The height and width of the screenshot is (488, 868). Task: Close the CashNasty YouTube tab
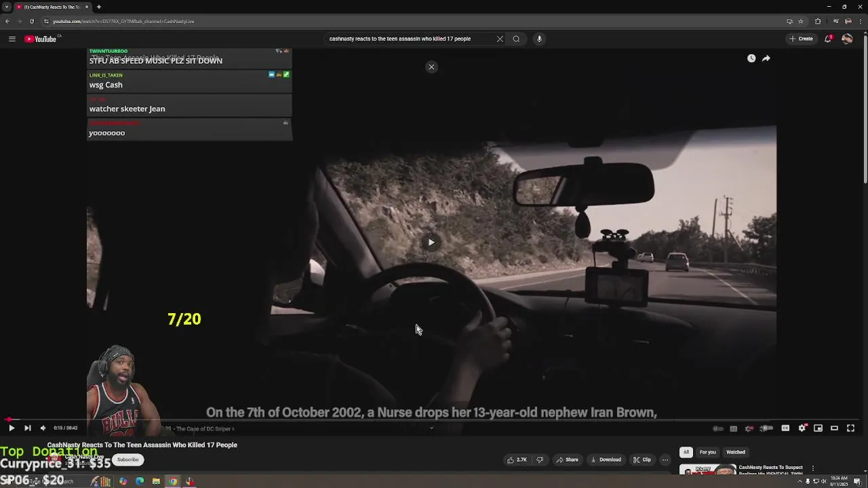(x=88, y=7)
